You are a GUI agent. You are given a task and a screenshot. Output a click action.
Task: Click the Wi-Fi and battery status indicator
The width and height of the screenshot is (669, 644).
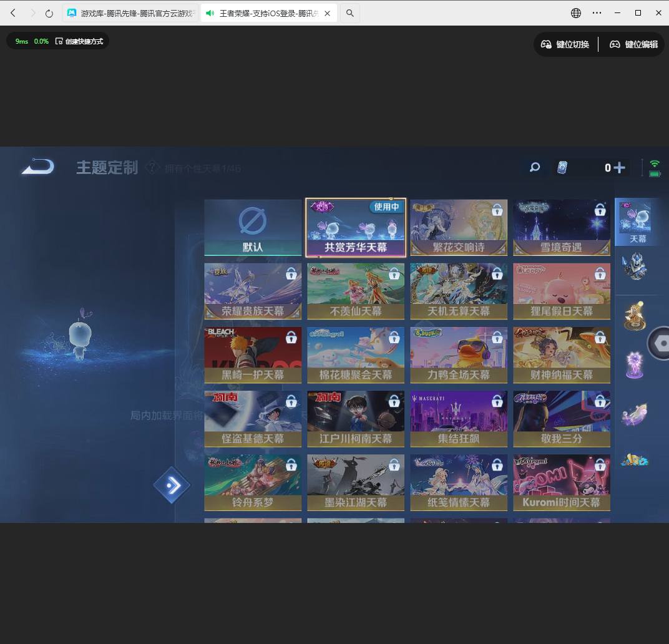[653, 167]
